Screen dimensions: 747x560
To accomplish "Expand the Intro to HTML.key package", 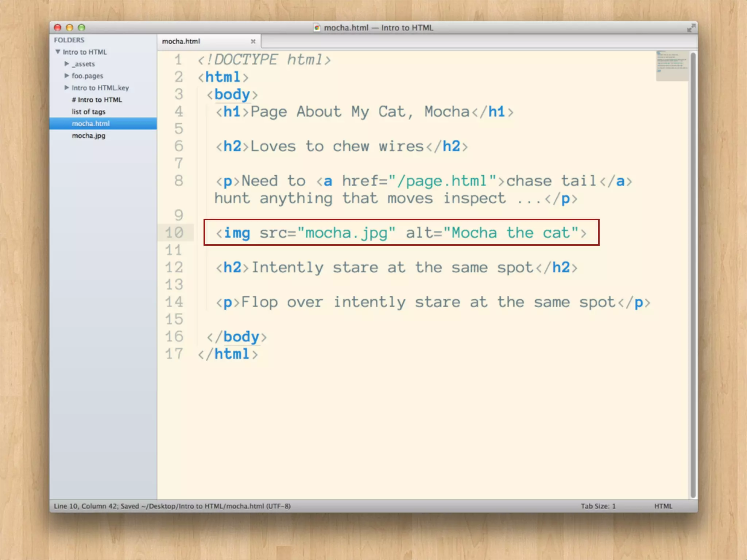I will 67,88.
